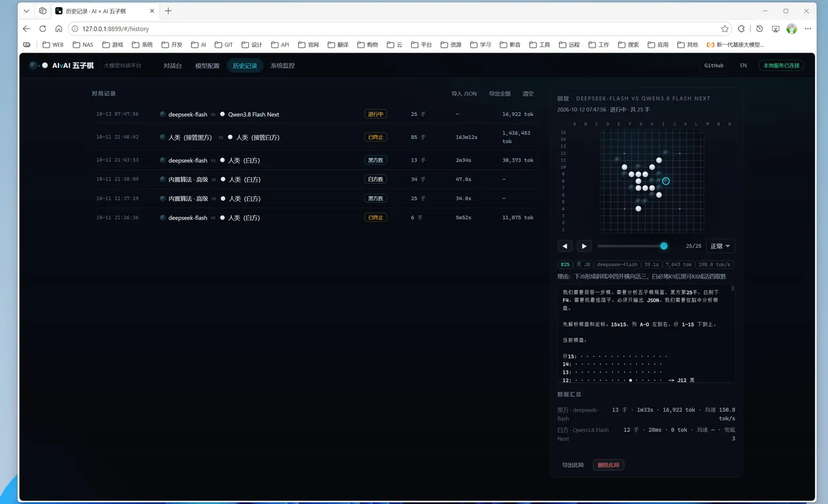The image size is (828, 504).
Task: Switch to 对战台 tab
Action: click(173, 66)
